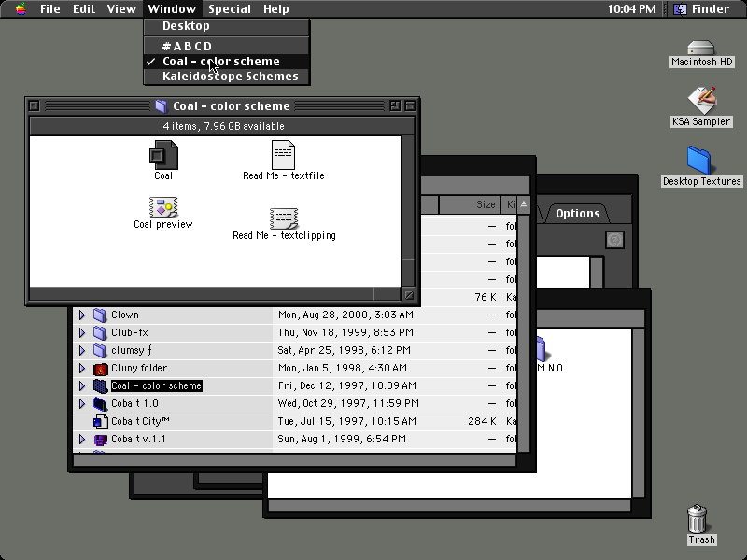Select the Coal scheme file icon

click(163, 155)
